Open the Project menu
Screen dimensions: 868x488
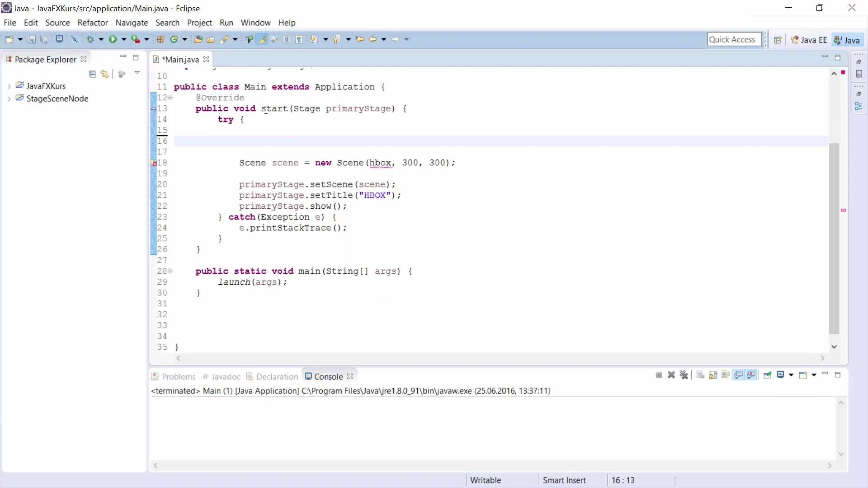199,23
